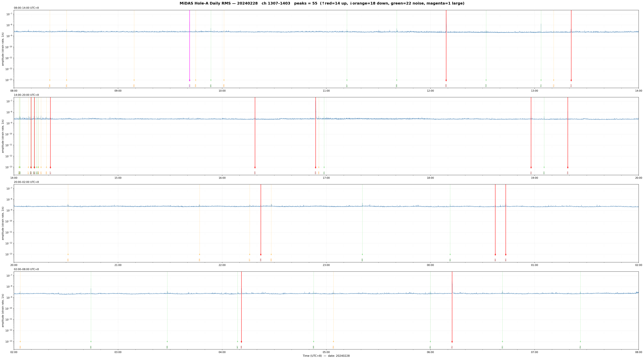
Task: Click the "09:00" time tick label
Action: click(x=118, y=91)
